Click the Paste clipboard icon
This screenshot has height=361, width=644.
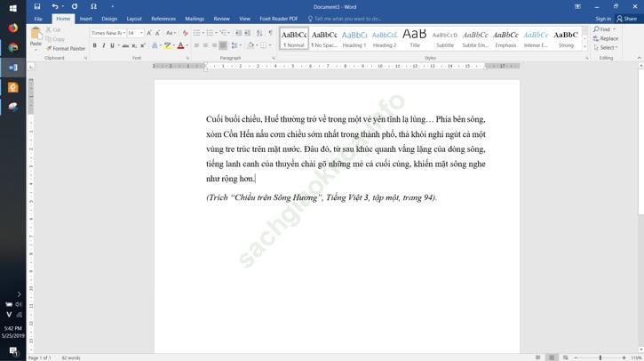tap(36, 34)
